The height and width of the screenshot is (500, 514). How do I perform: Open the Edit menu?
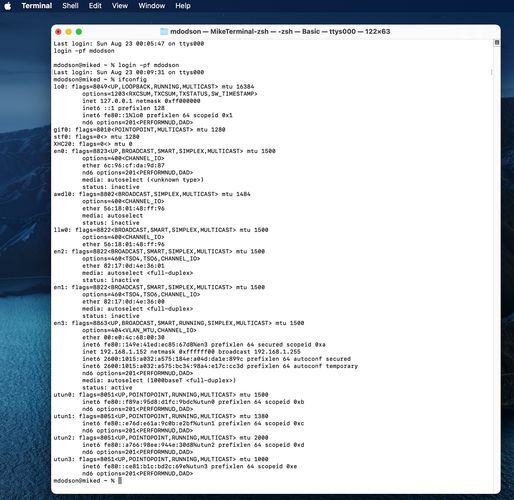point(95,6)
